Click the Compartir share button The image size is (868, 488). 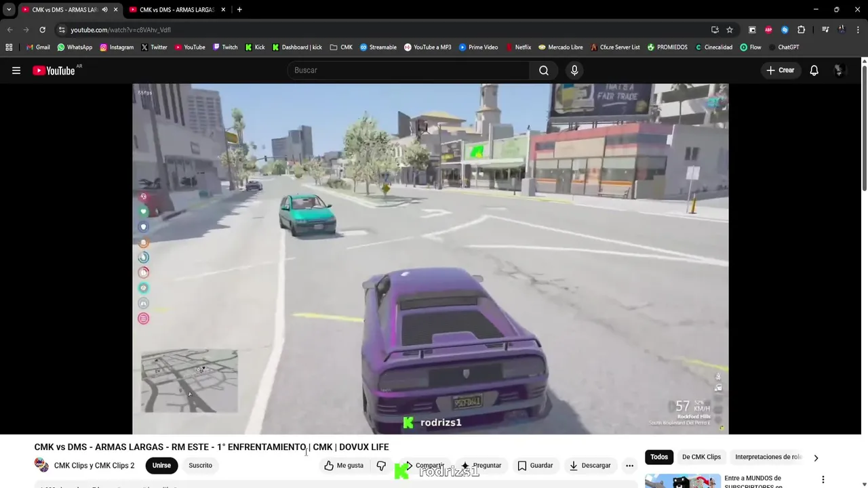coord(423,466)
